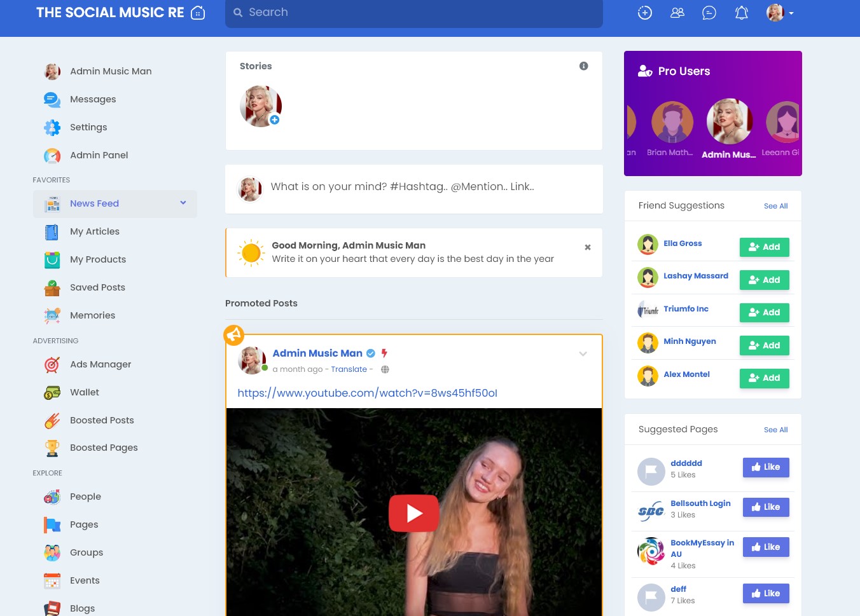
Task: Click the My Articles notebook icon
Action: point(52,232)
